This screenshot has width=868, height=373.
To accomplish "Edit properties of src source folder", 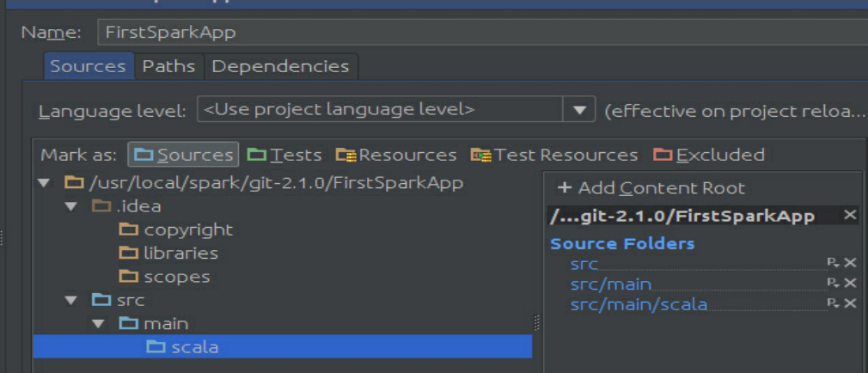I will (833, 263).
